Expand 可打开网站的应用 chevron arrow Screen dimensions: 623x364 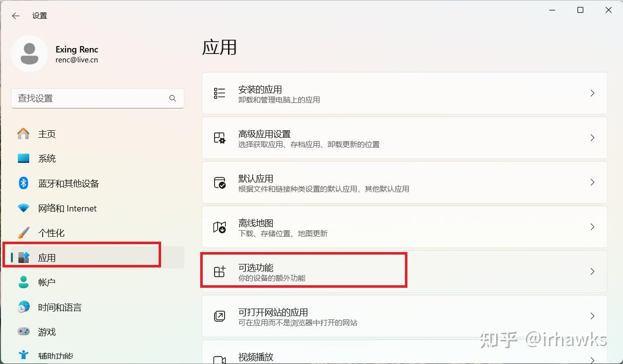pos(592,316)
